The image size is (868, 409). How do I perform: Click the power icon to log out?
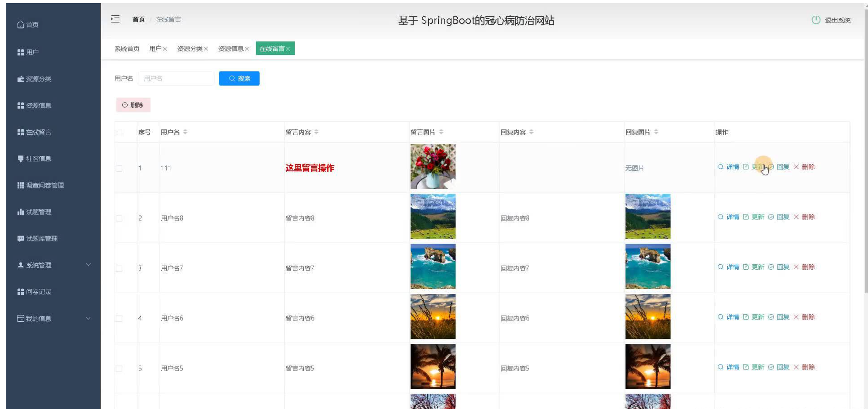pos(816,20)
